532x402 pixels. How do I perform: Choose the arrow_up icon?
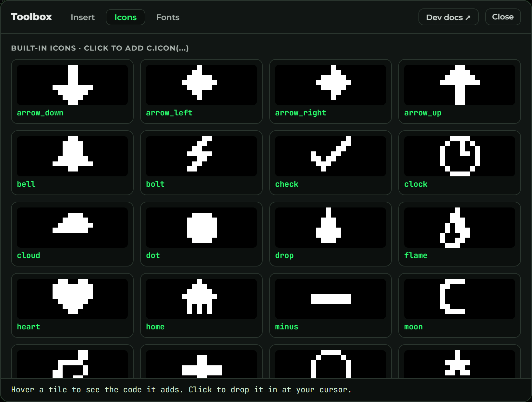click(460, 91)
